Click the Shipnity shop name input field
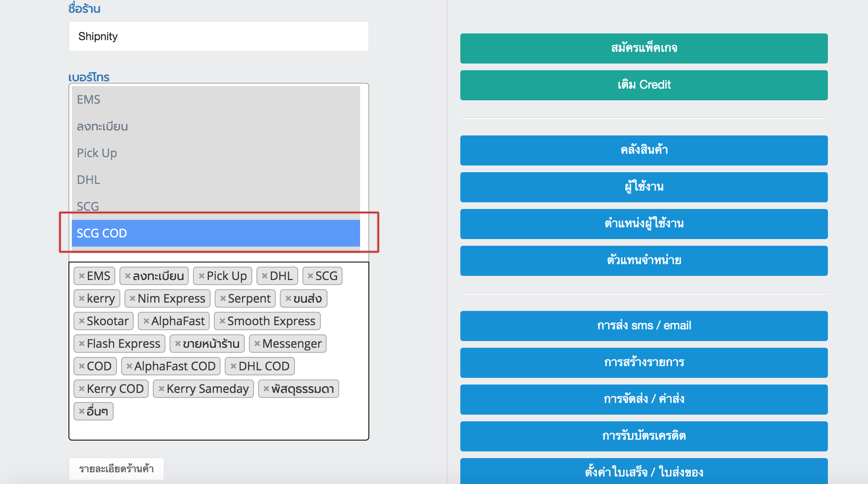 [218, 37]
